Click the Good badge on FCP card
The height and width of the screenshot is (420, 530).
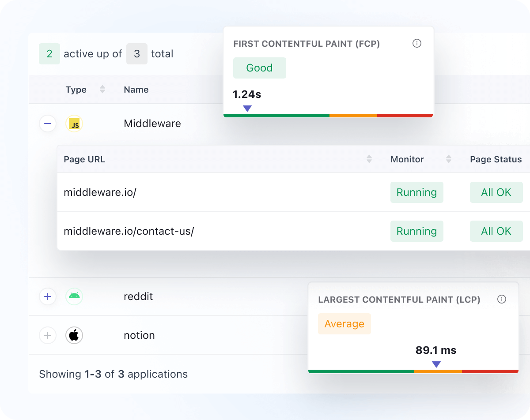point(260,68)
